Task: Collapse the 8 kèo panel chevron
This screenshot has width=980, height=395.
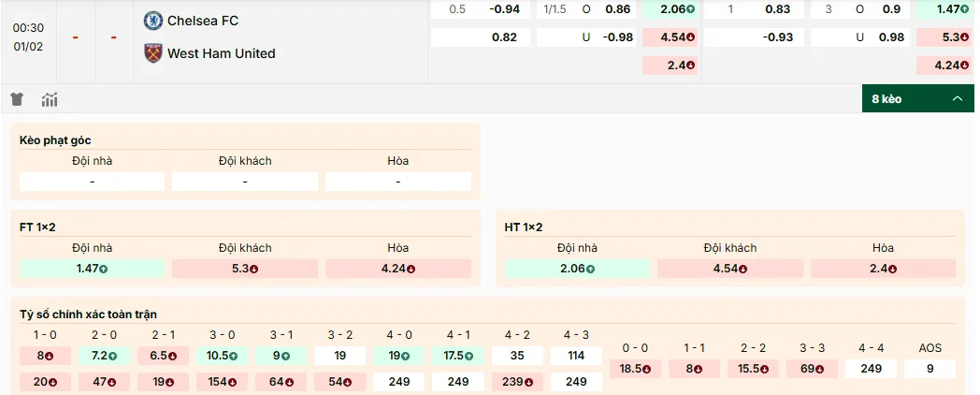Action: (957, 99)
